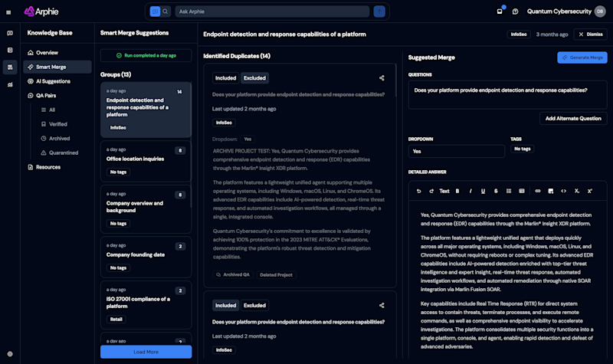Show Verified QA pairs

pos(57,124)
